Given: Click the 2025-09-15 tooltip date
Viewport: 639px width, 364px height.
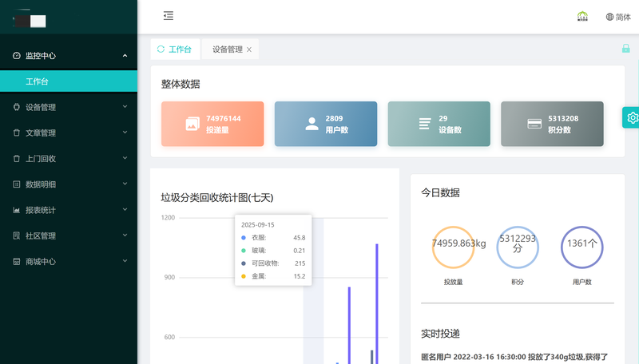Looking at the screenshot, I should click(x=257, y=225).
